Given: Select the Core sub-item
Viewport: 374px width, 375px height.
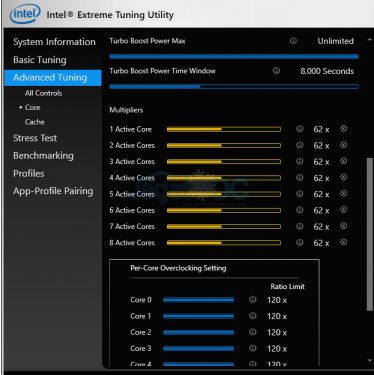Looking at the screenshot, I should (x=32, y=108).
